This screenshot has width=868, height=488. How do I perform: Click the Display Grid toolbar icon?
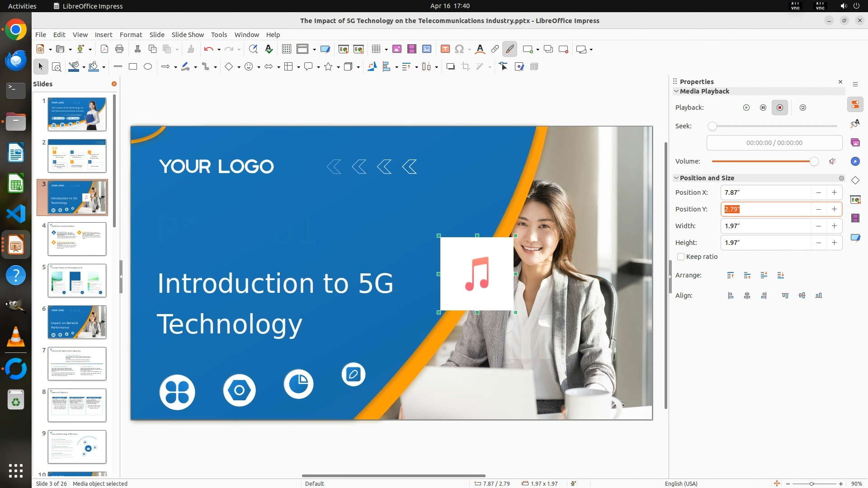point(286,49)
